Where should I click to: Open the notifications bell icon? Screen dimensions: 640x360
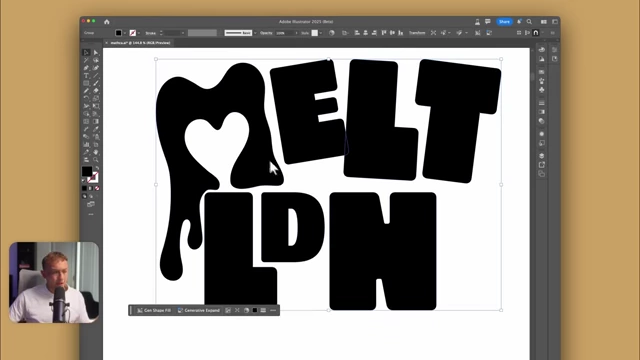point(519,22)
